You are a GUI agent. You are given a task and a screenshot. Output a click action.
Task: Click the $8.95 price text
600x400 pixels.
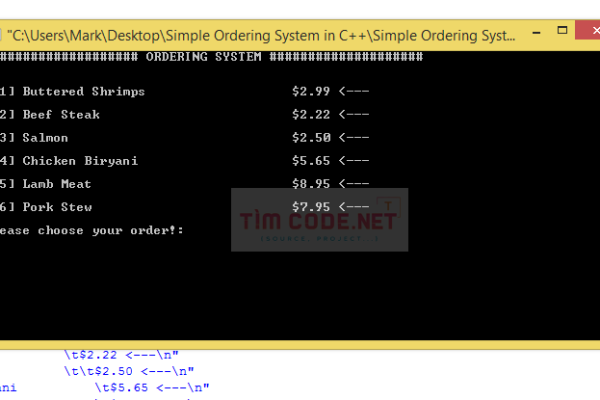click(x=311, y=184)
